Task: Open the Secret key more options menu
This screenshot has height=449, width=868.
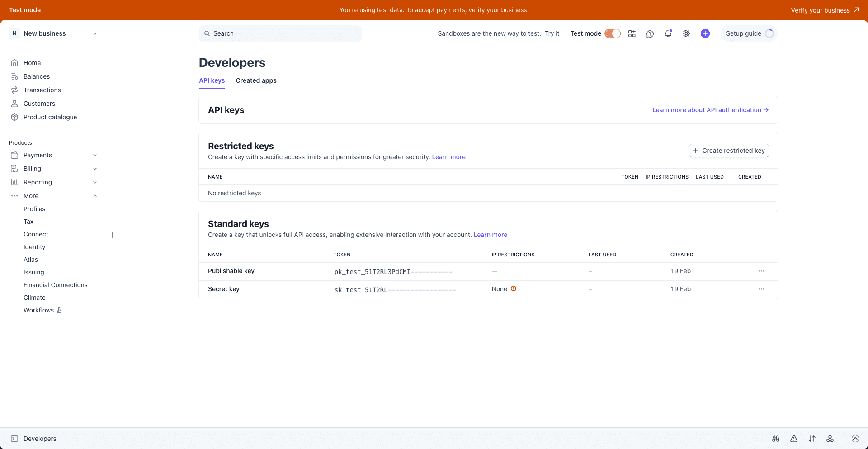Action: click(761, 289)
